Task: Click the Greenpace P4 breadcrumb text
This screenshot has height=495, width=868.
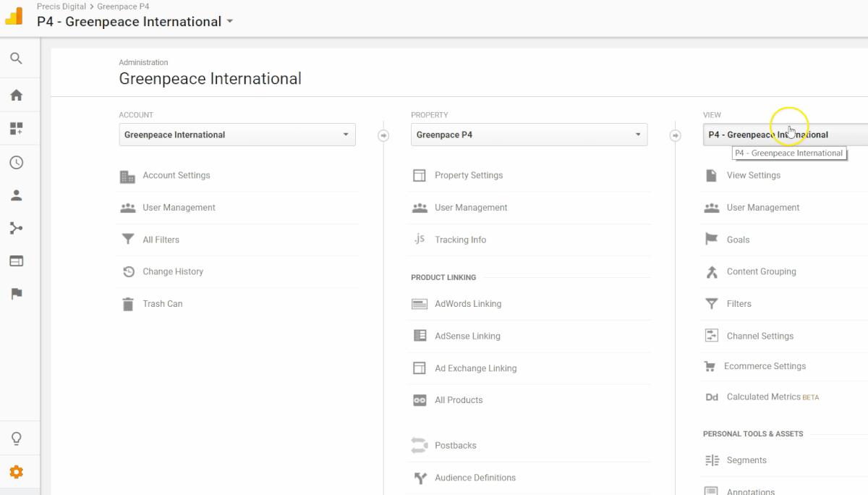Action: tap(123, 7)
